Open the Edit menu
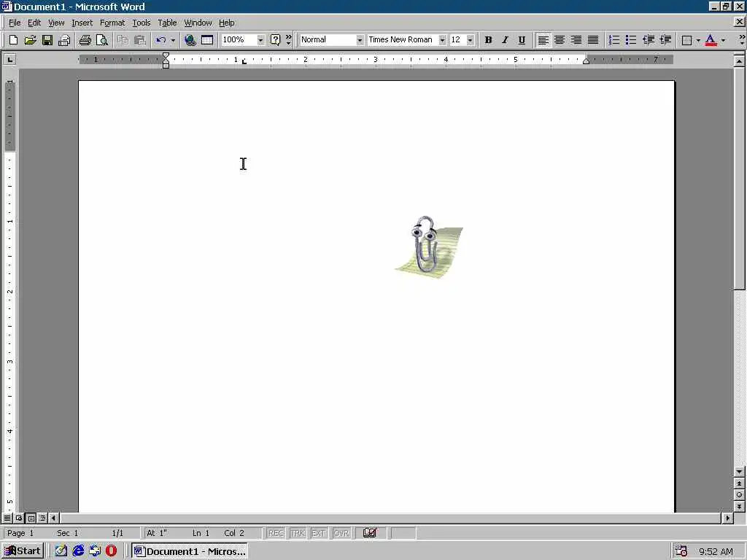This screenshot has width=747, height=560. coord(34,23)
